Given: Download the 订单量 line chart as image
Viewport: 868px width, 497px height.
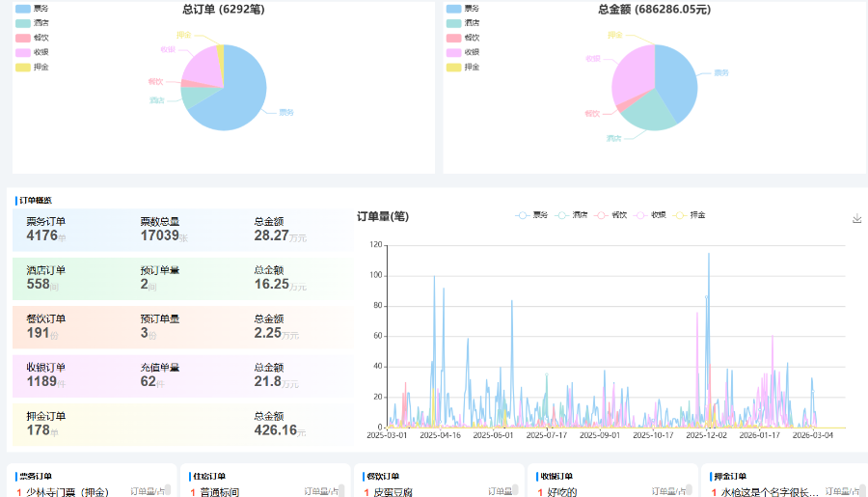Looking at the screenshot, I should pos(857,218).
